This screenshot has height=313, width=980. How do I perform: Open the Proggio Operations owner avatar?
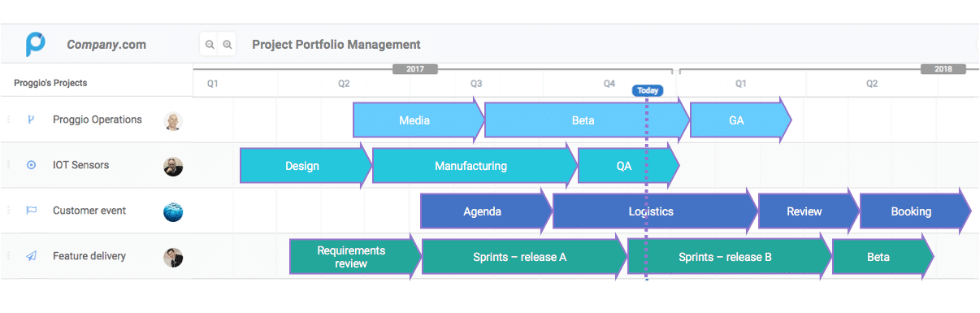[173, 121]
